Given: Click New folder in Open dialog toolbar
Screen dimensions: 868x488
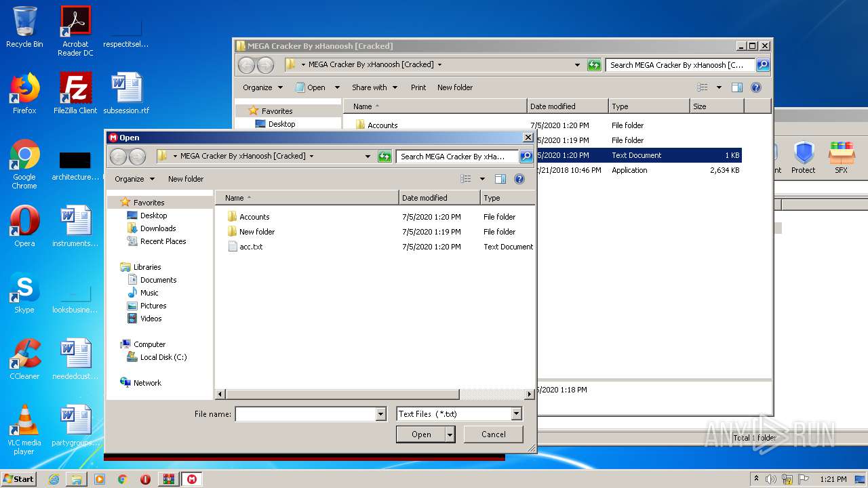Looking at the screenshot, I should [186, 179].
